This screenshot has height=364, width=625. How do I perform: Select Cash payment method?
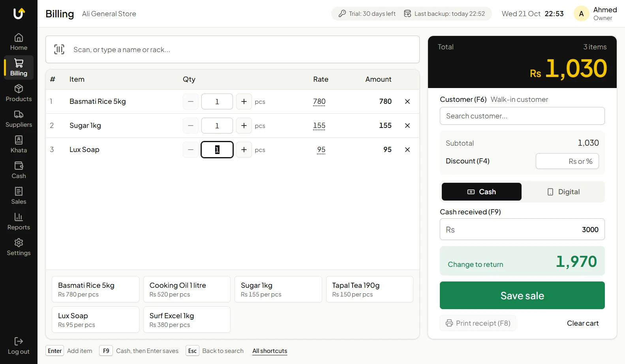point(482,191)
